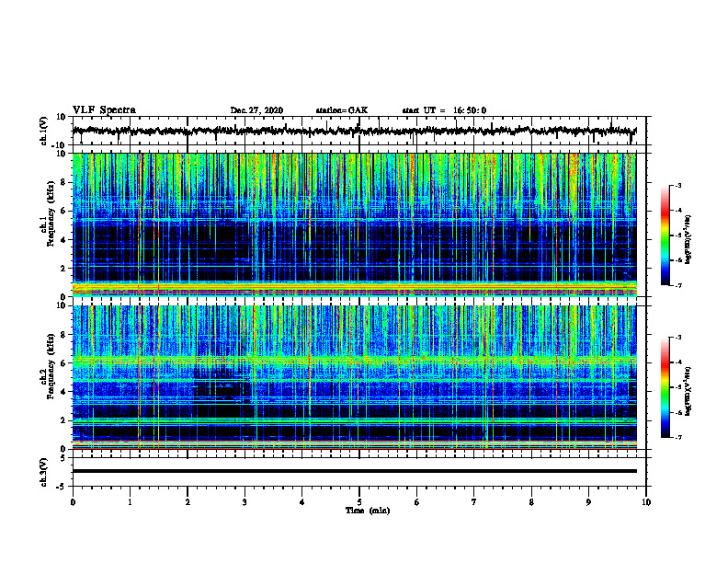Click inside the ch.1 spectrogram panel
The height and width of the screenshot is (563, 728).
354,224
